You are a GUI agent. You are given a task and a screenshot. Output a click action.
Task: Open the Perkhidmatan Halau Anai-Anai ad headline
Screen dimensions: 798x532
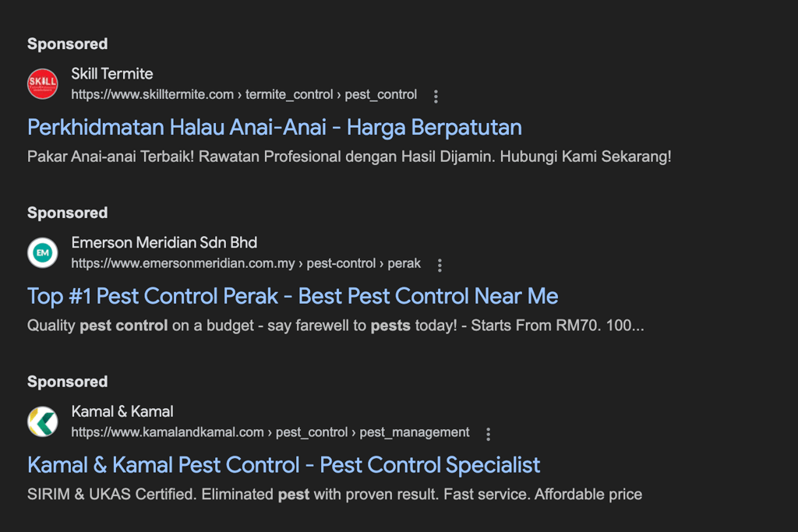pos(274,127)
